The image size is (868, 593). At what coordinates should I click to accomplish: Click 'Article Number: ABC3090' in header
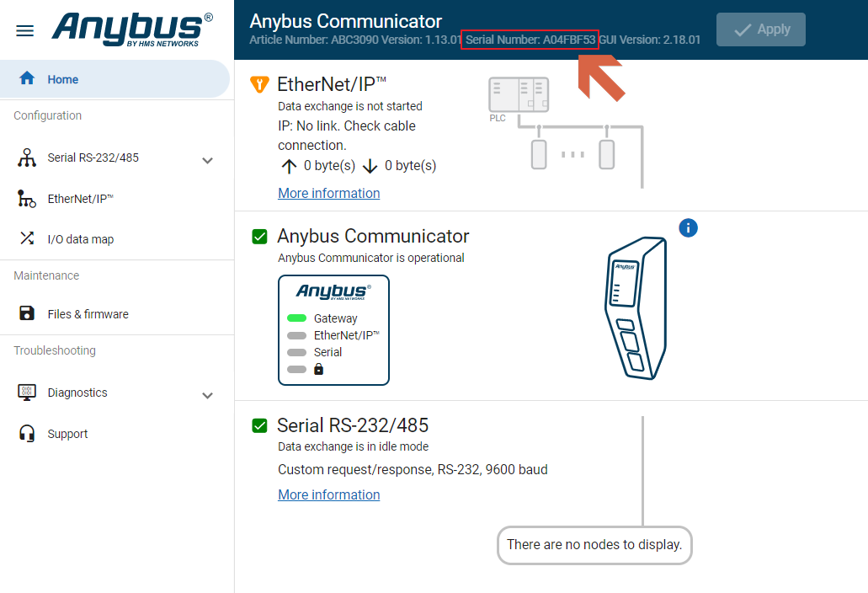[x=314, y=40]
